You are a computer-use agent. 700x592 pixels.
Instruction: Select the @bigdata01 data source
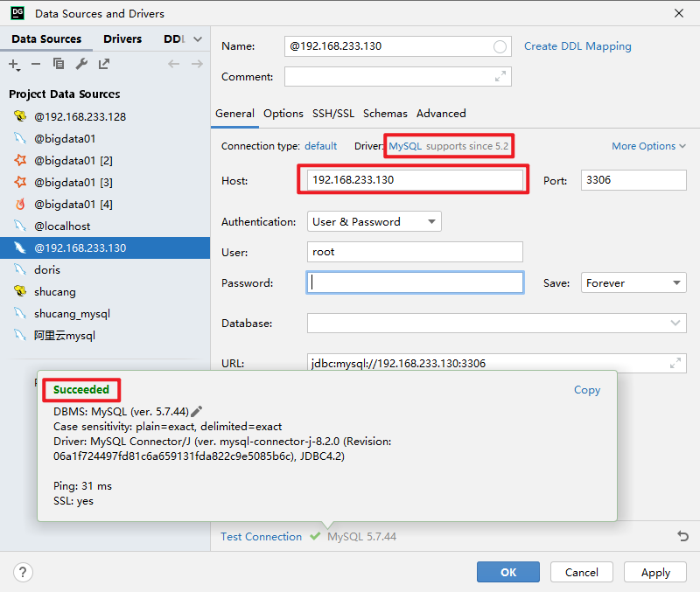pos(105,138)
